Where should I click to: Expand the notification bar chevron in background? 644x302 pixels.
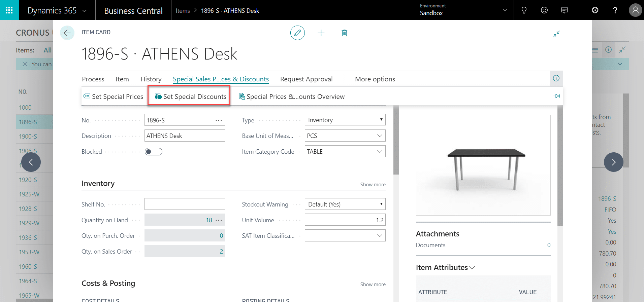pyautogui.click(x=620, y=64)
